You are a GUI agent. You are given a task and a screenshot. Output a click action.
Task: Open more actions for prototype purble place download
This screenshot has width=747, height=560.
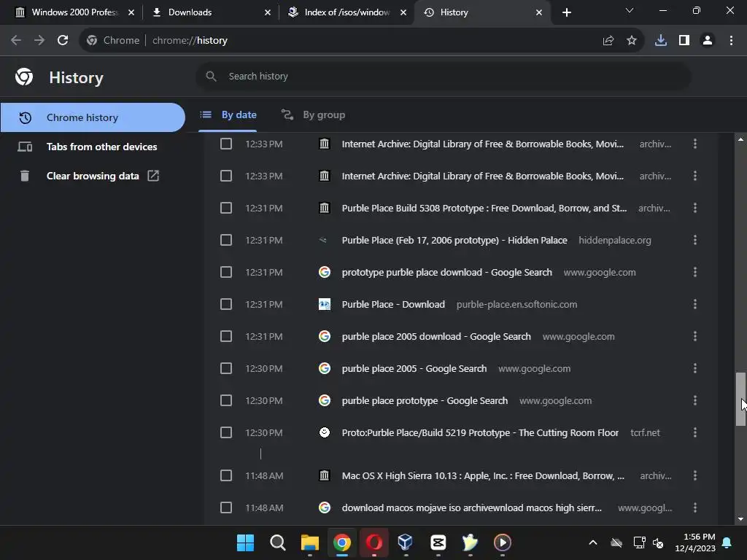coord(695,272)
